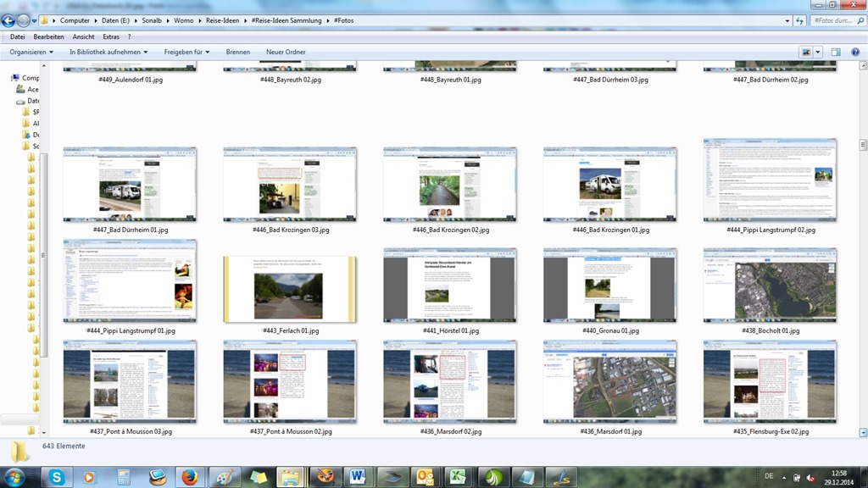The height and width of the screenshot is (488, 868).
Task: Click the Brennen button
Action: (237, 52)
